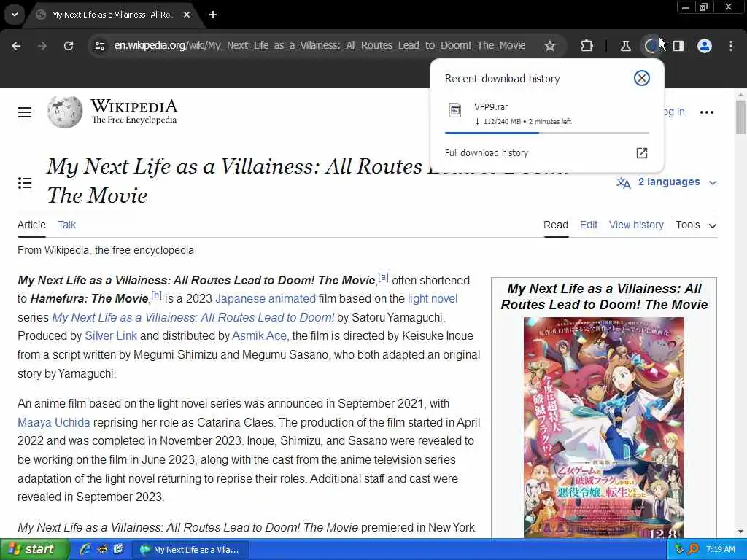
Task: Click the browser forward arrow
Action: 42,46
